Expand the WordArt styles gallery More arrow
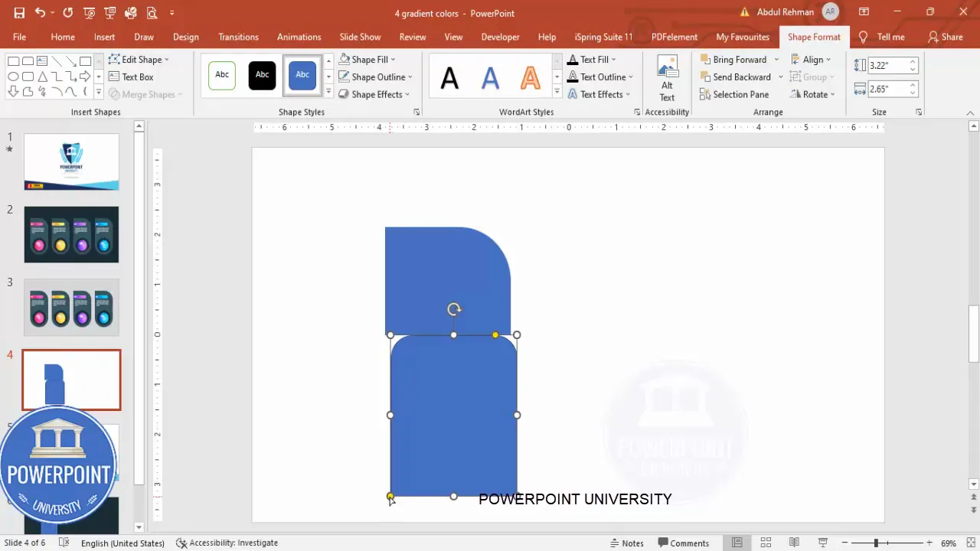This screenshot has width=980, height=551. tap(557, 92)
